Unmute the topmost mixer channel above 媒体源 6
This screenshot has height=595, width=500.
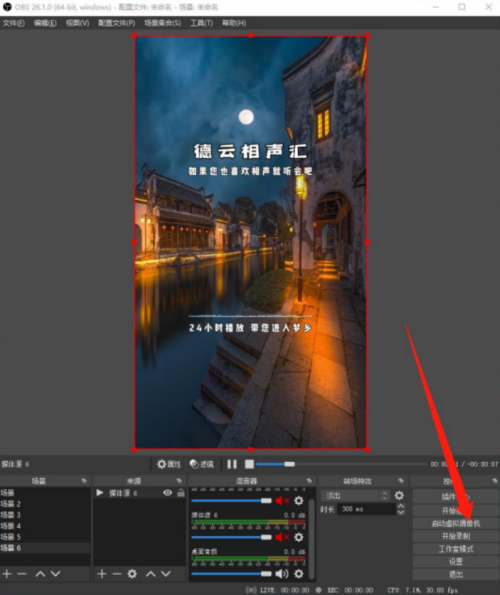tap(282, 501)
